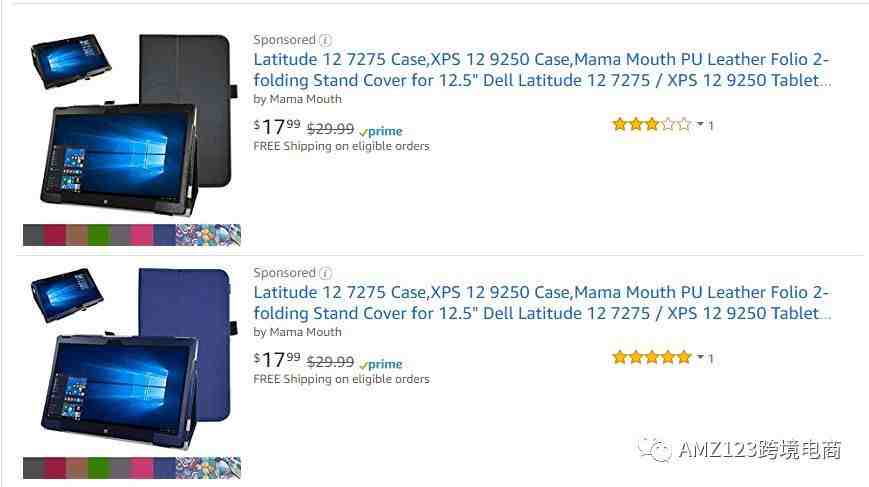Click 'by Mama Mouth' under first listing

[x=298, y=99]
